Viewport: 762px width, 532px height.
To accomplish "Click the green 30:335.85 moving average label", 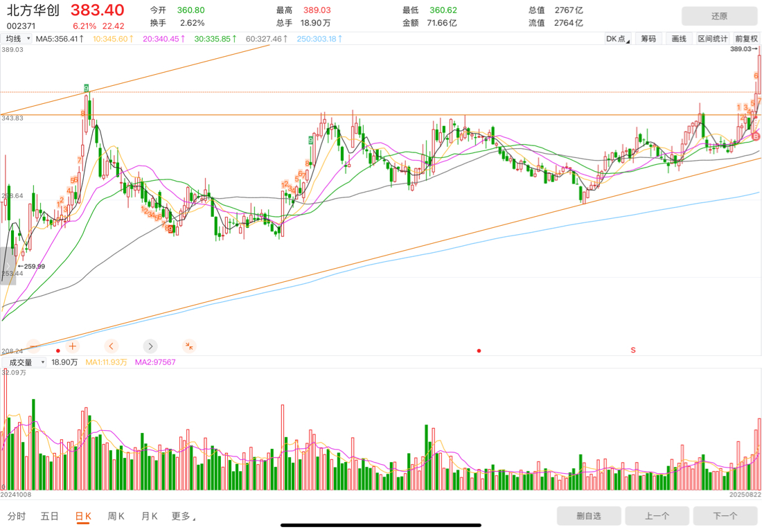I will pos(215,39).
